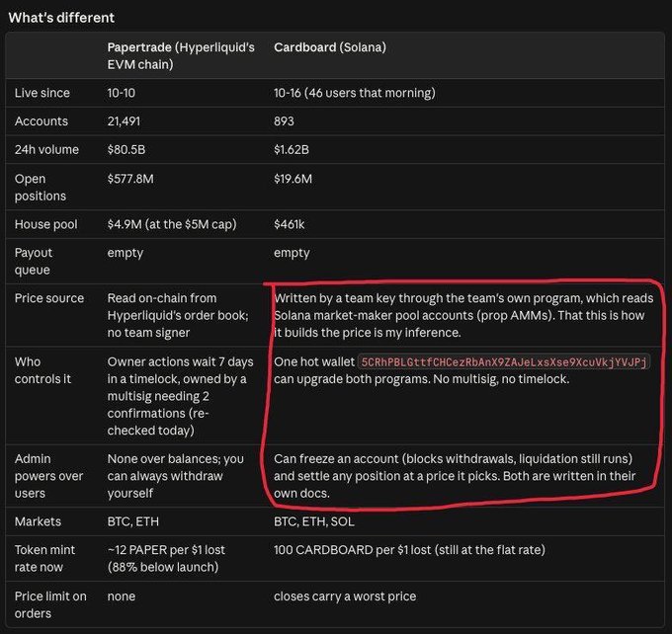The height and width of the screenshot is (634, 672).
Task: Click the 'Who controls it' row label
Action: (x=42, y=370)
